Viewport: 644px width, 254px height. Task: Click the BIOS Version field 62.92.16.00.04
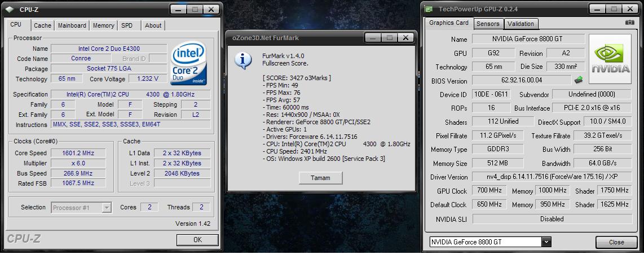[x=522, y=80]
